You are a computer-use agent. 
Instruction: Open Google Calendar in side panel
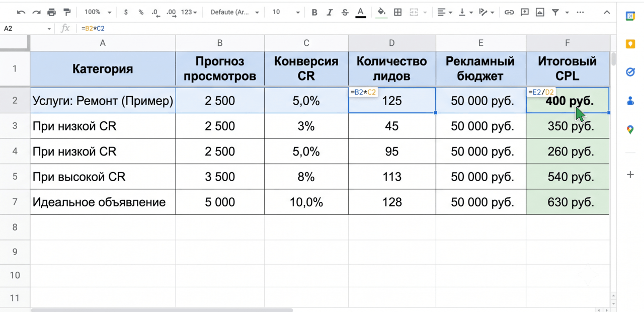pos(630,17)
